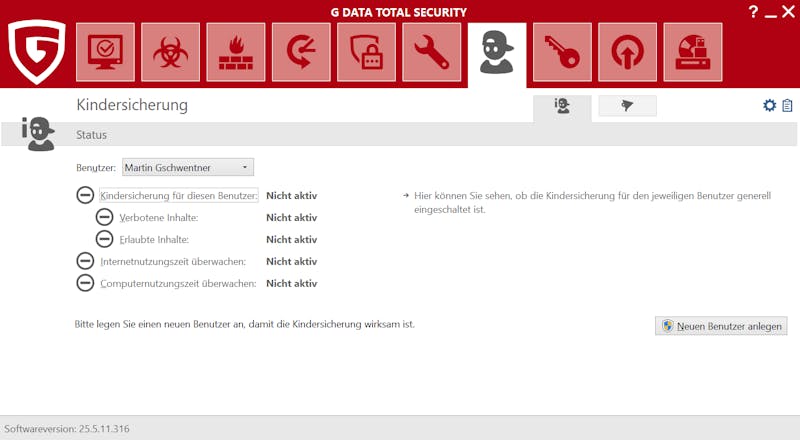Switch to the Status sub-tab
The height and width of the screenshot is (440, 800).
(562, 107)
